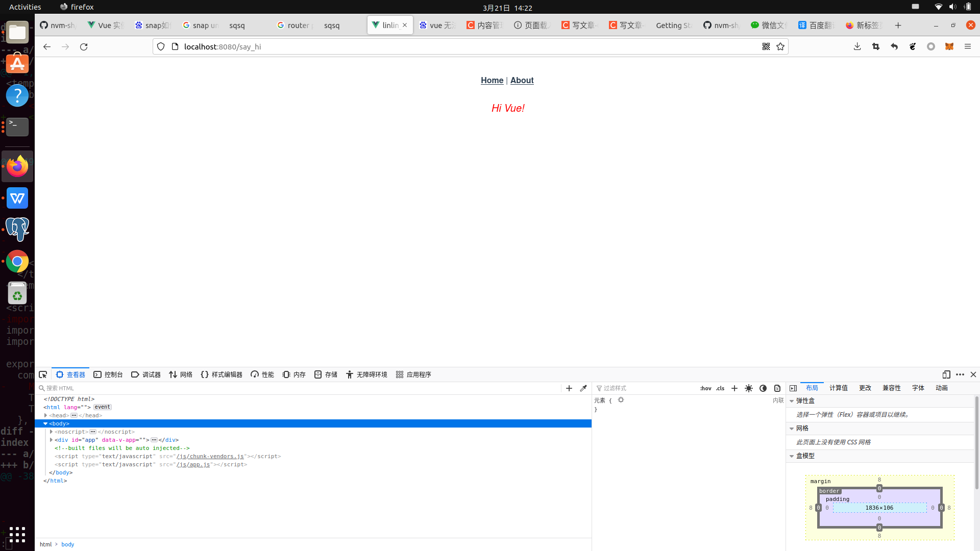Screen dimensions: 980x551
Task: Add a new CSS rule with the plus icon
Action: [734, 388]
